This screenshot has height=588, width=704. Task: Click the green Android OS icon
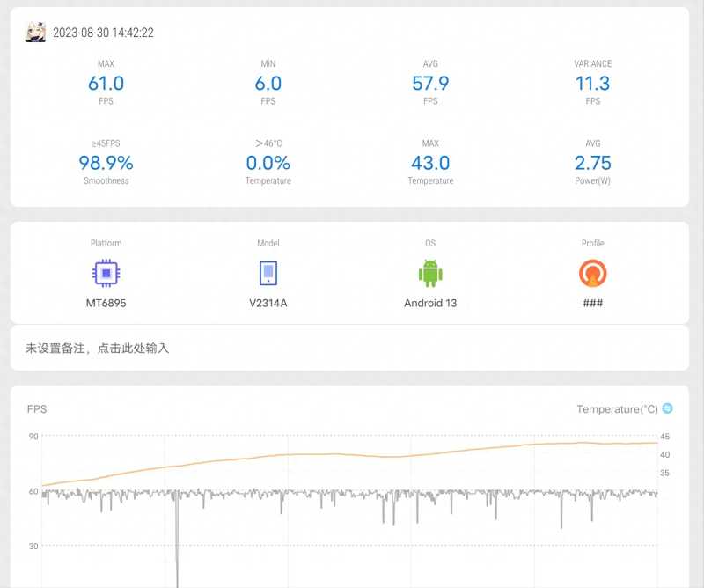tap(430, 274)
